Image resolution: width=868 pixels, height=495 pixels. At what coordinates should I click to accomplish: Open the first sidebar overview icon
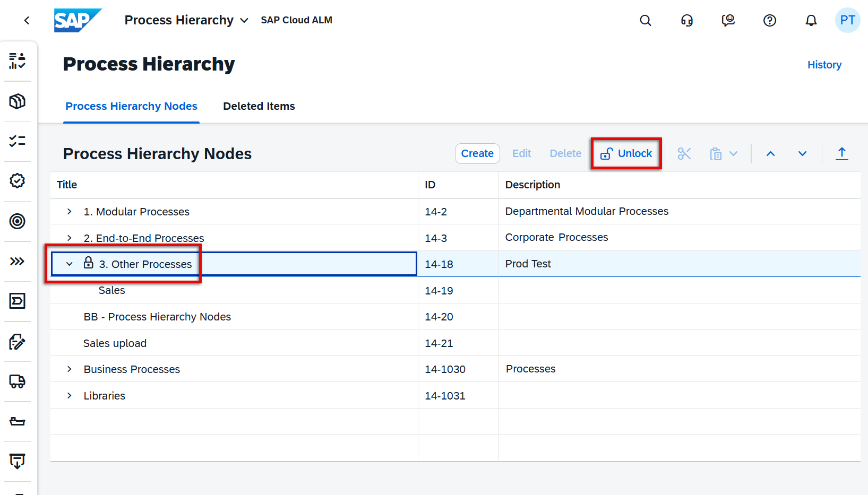(x=18, y=60)
